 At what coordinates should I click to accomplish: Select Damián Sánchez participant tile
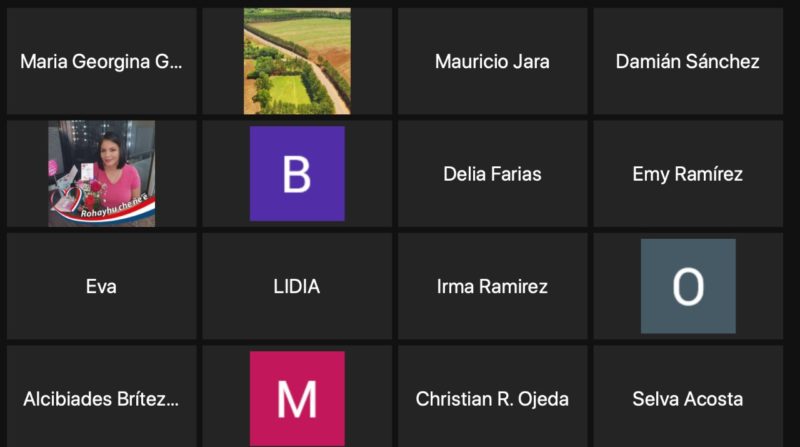tap(688, 61)
